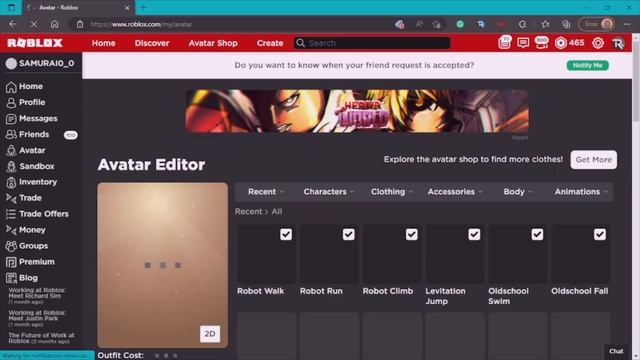Screen dimensions: 640x360
Task: Open the chat messages icon in header
Action: 523,43
